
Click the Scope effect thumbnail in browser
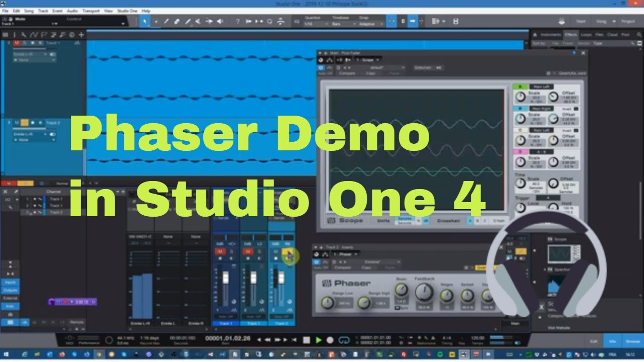(x=564, y=254)
